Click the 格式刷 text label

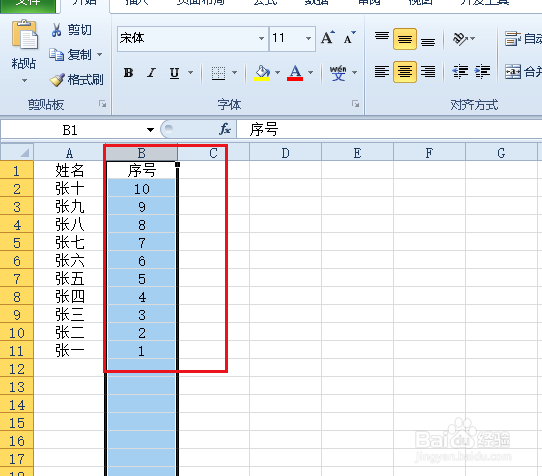(x=85, y=80)
